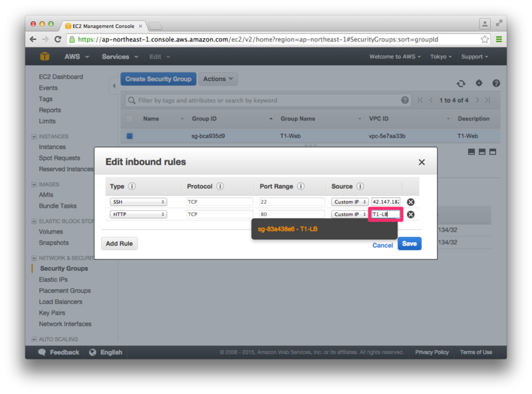The image size is (532, 394).
Task: Open the Terms of Use link
Action: (475, 352)
